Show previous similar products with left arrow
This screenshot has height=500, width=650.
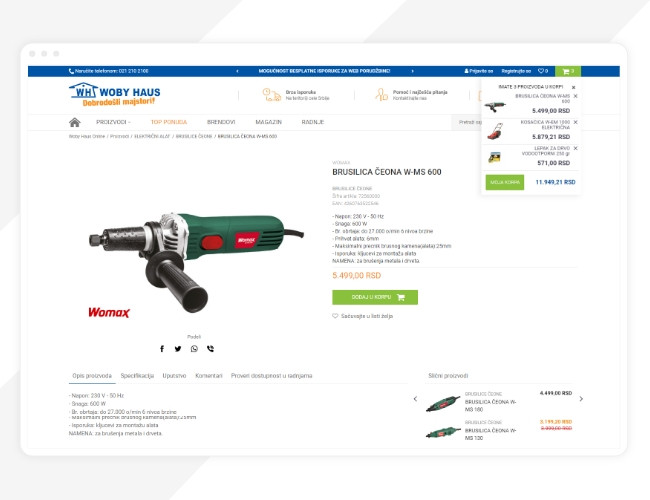pos(415,399)
